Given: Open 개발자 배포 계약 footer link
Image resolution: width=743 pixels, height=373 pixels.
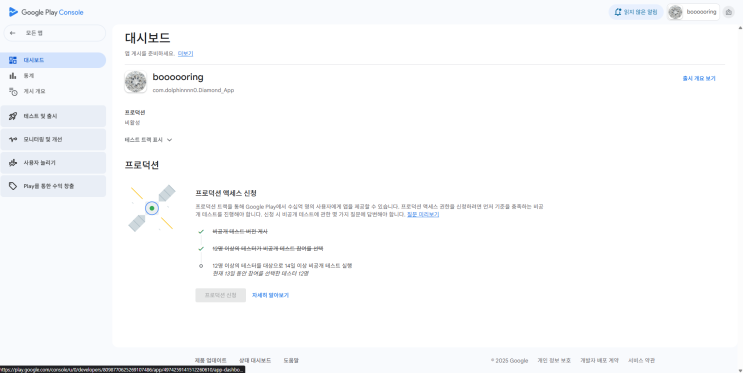Looking at the screenshot, I should tap(599, 361).
